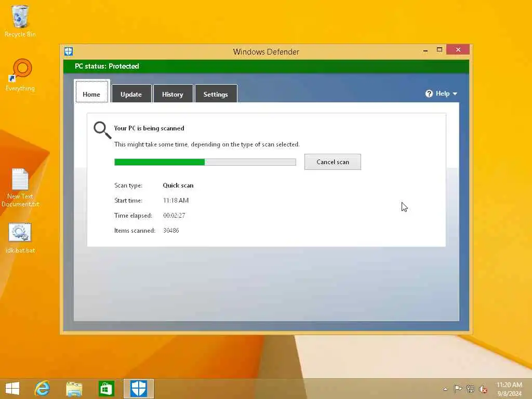Viewport: 532px width, 399px height.
Task: Close the Windows Defender window
Action: coord(458,50)
